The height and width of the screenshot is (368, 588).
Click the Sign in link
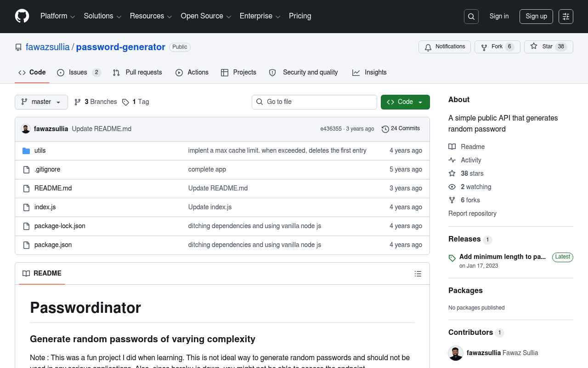point(499,16)
